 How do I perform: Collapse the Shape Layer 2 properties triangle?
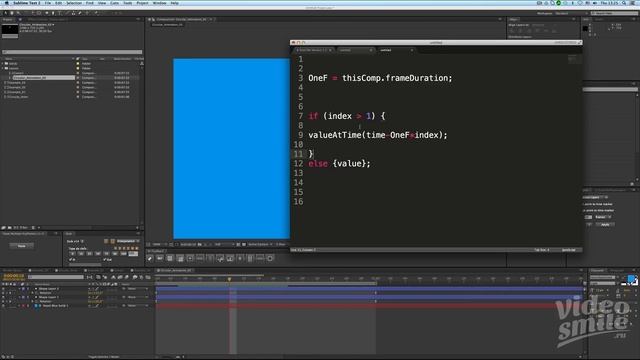[20, 289]
